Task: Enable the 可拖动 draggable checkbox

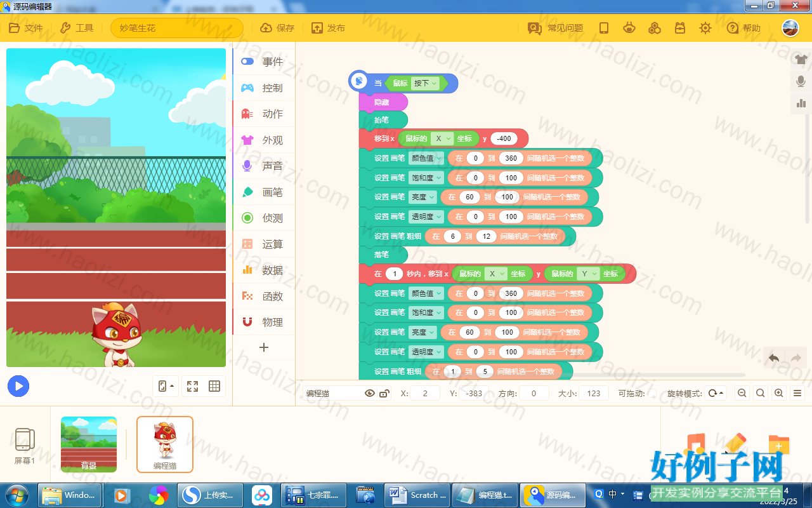Action: click(x=652, y=394)
